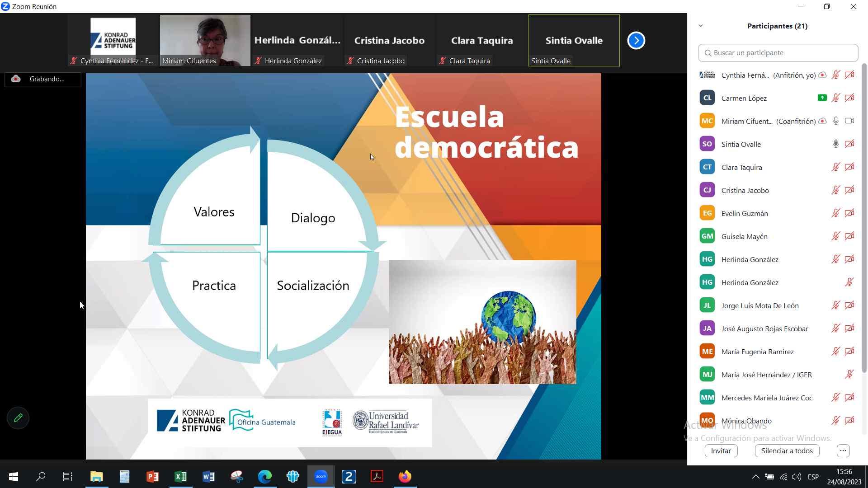Click the green annotation pencil icon
This screenshot has height=488, width=868.
point(18,418)
